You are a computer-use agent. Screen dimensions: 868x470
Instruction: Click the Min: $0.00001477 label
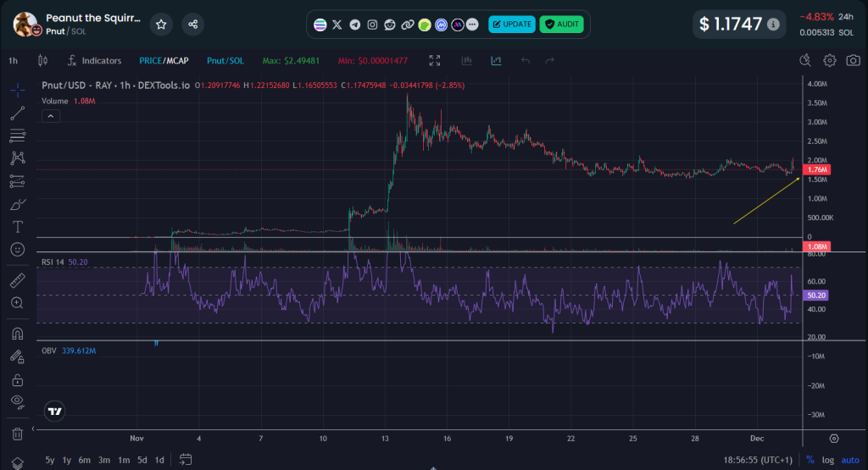click(x=373, y=61)
